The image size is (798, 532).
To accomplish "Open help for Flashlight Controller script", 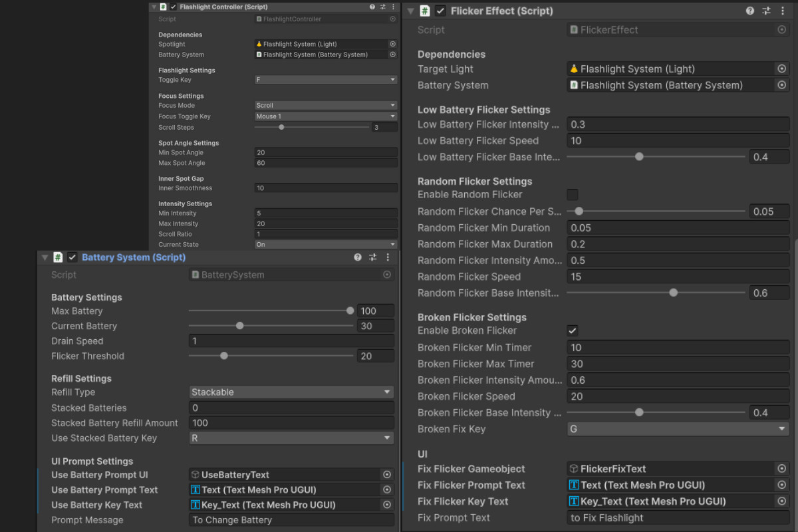I will [x=372, y=7].
